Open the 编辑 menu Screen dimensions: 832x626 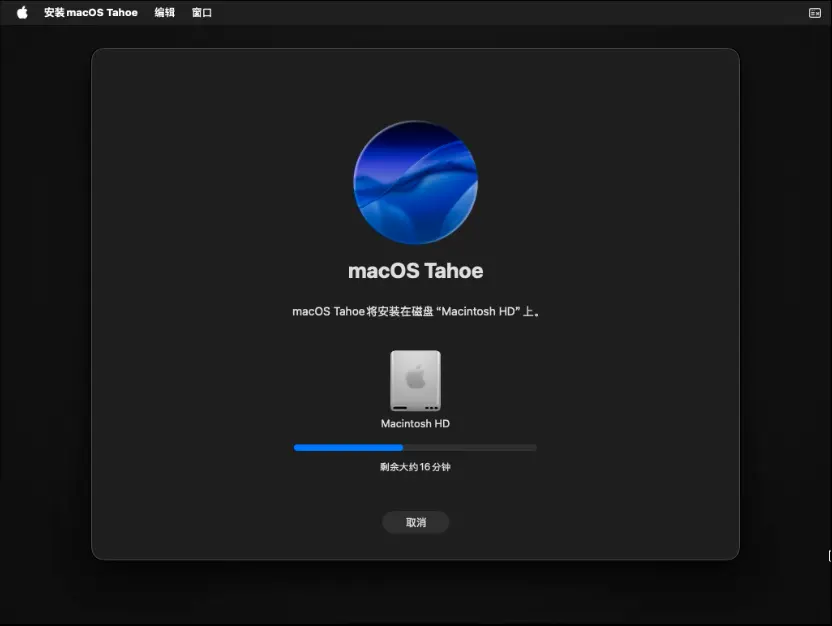pyautogui.click(x=165, y=13)
